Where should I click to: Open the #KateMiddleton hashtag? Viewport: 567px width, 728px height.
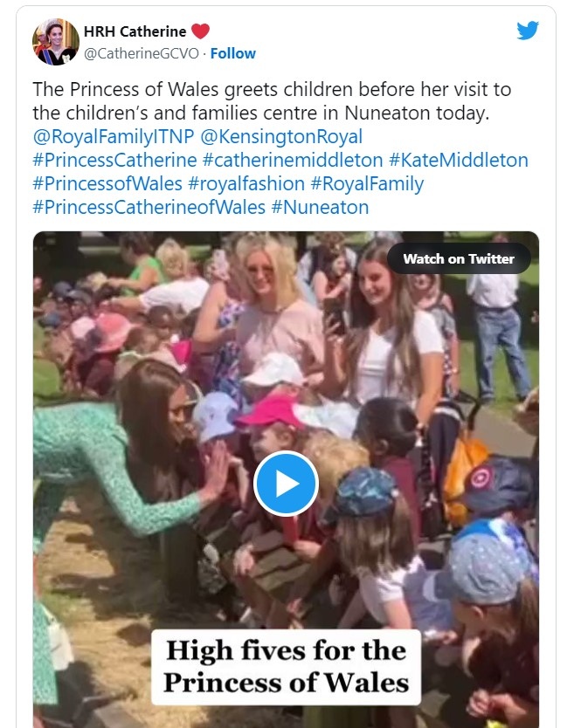point(459,161)
